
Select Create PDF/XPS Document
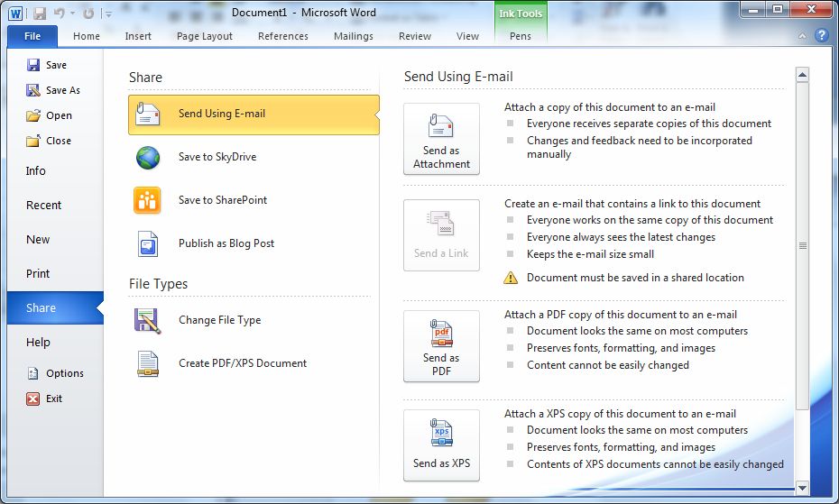[242, 363]
